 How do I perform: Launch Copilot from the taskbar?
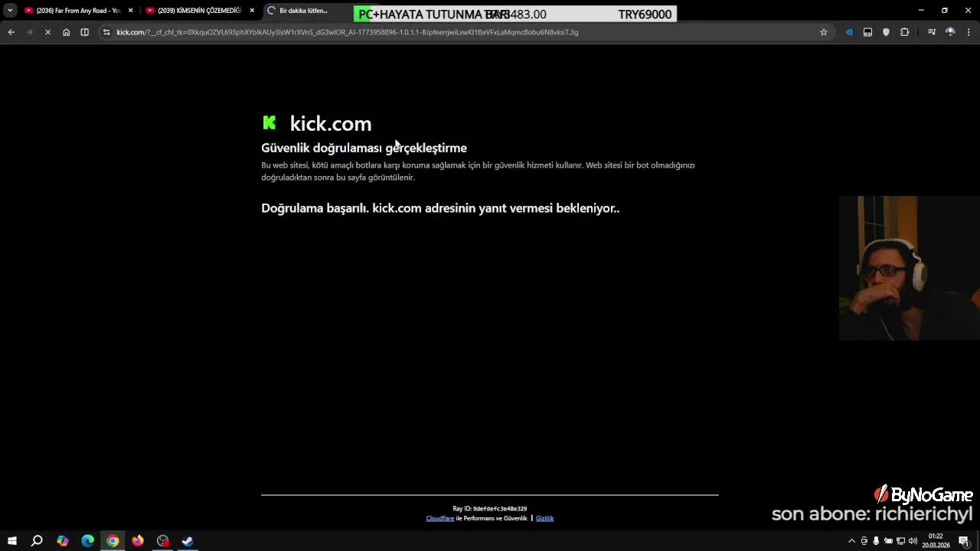[x=62, y=541]
